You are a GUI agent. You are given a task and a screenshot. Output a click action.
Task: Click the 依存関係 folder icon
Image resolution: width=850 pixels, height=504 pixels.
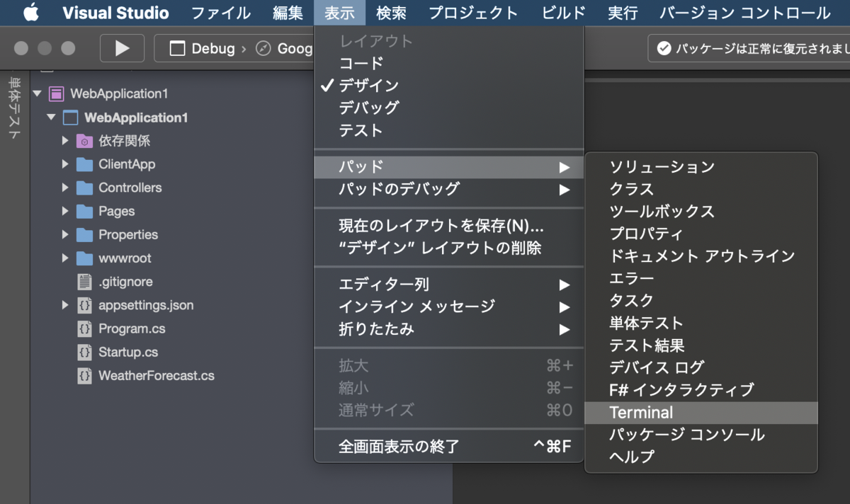pos(84,141)
